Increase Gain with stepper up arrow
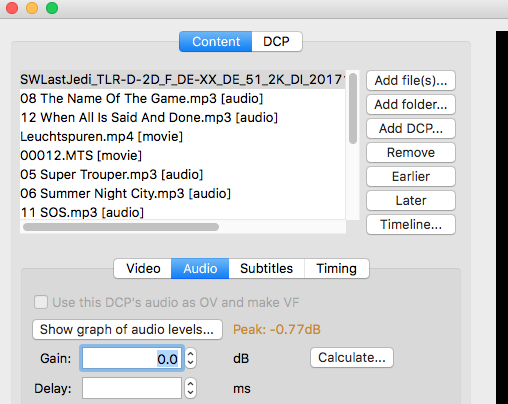The image size is (508, 404). click(190, 354)
